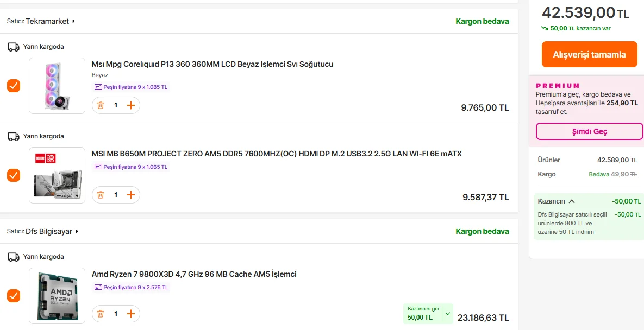Open the Dfs Bilgisayar seller arrow
Image resolution: width=644 pixels, height=330 pixels.
pos(77,231)
